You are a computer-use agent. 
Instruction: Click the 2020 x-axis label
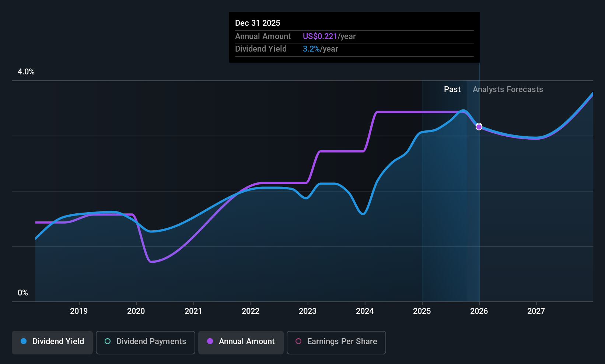pos(136,311)
